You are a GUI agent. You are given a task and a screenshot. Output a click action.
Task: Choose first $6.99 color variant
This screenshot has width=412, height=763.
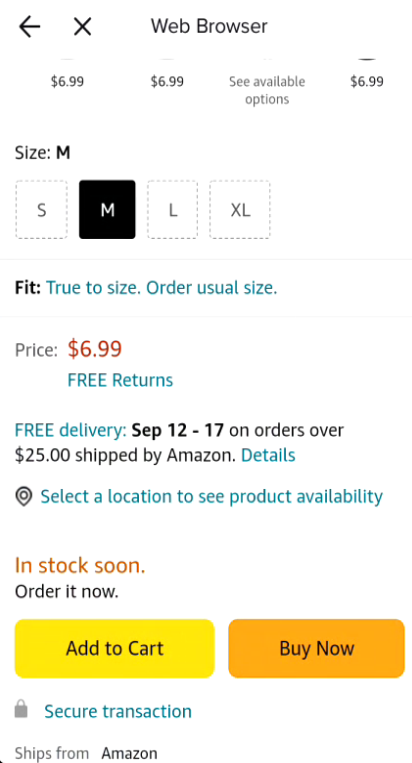pyautogui.click(x=67, y=81)
